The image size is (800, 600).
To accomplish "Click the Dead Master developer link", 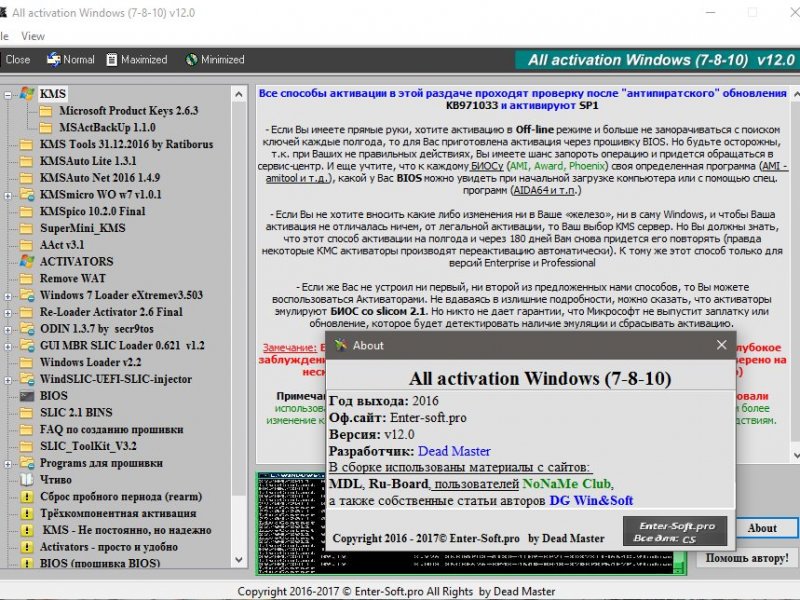I will pos(454,451).
